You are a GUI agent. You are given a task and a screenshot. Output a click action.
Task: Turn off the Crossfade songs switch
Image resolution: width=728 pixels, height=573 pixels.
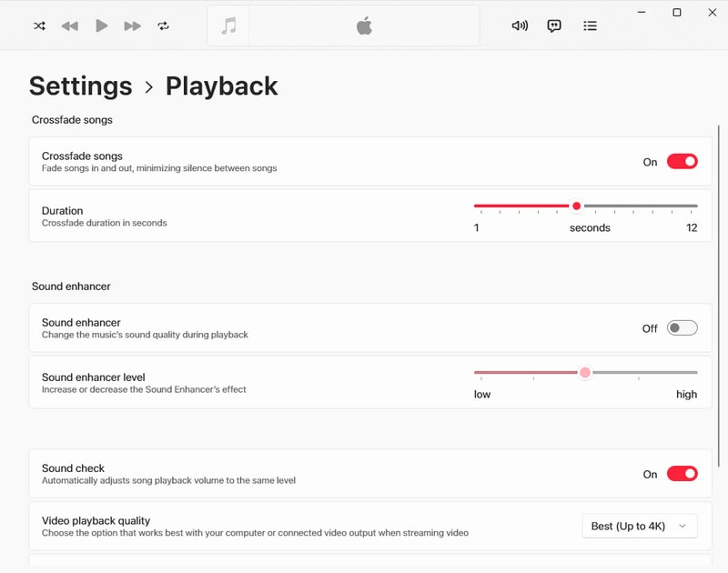(682, 162)
